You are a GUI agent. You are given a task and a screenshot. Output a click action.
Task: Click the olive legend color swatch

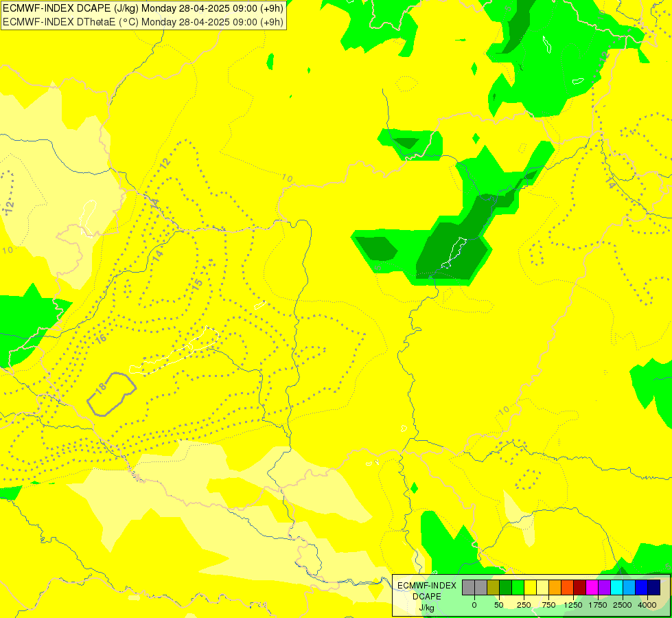(x=494, y=587)
